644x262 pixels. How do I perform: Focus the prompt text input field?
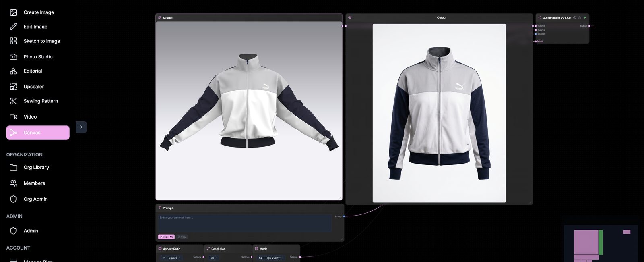click(x=244, y=223)
